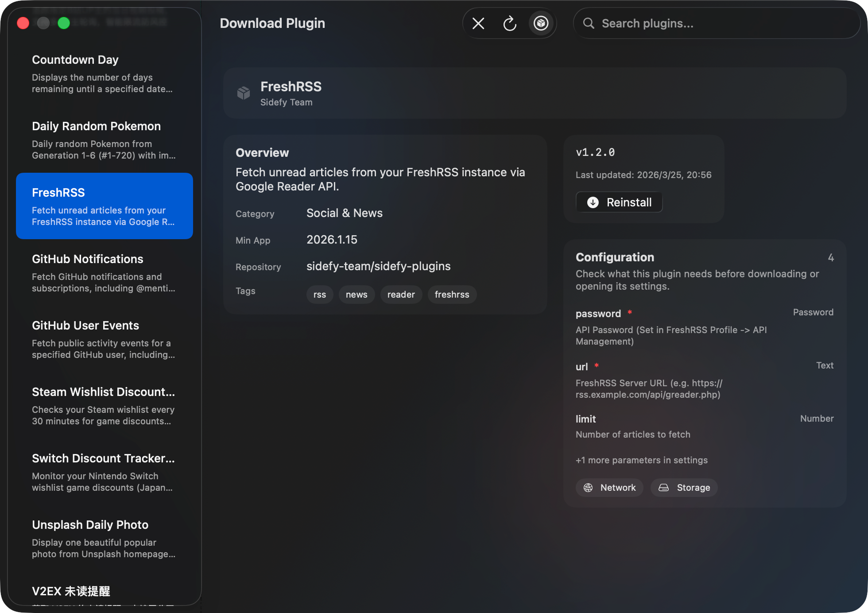Click the Sidefy Team author name

coord(287,102)
